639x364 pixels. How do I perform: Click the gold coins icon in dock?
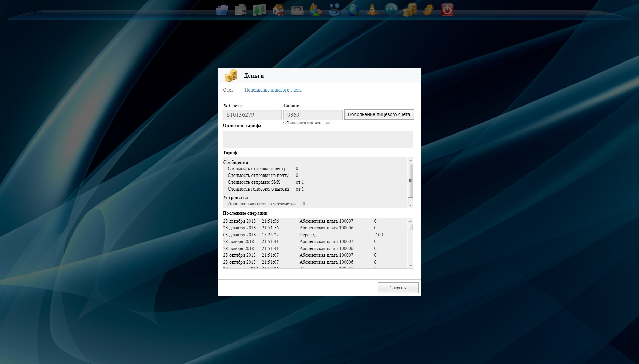click(409, 10)
